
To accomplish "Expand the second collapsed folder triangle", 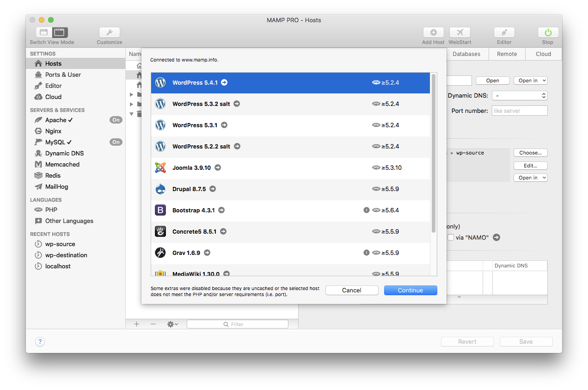I will 132,104.
